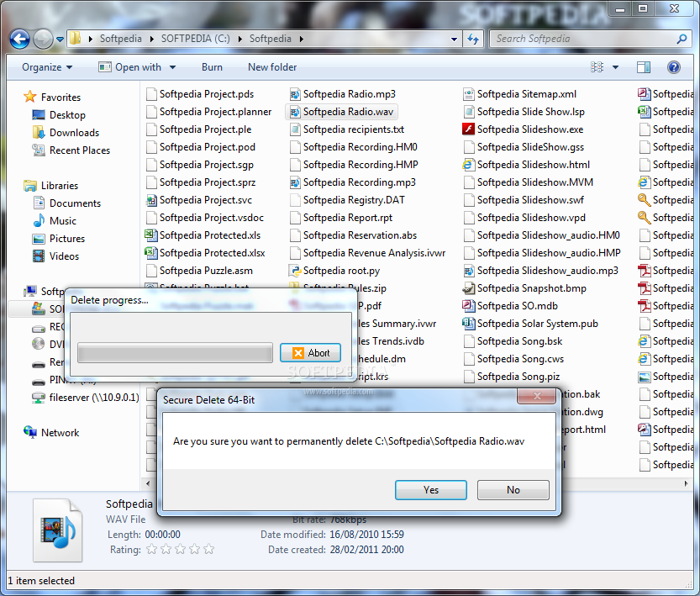Click the Refresh button beside address bar
The height and width of the screenshot is (596, 700).
pos(473,39)
